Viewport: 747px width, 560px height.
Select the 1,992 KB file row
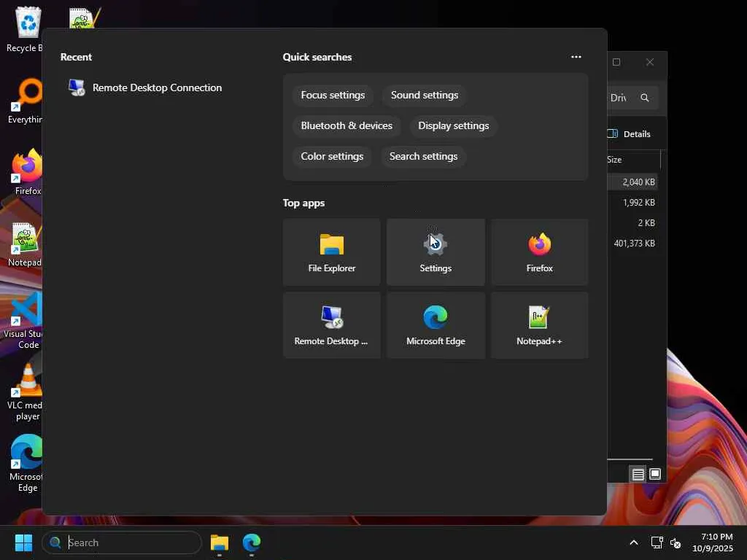632,203
